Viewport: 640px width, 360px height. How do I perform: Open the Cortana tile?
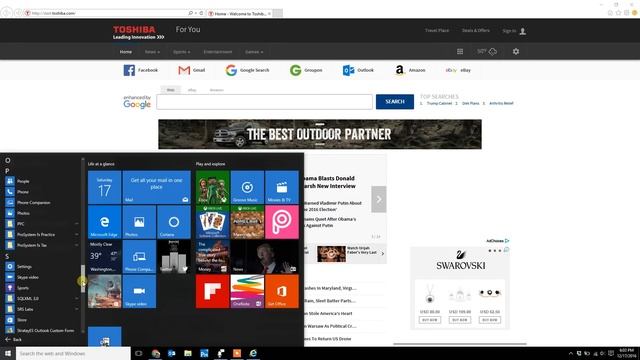[x=174, y=222]
